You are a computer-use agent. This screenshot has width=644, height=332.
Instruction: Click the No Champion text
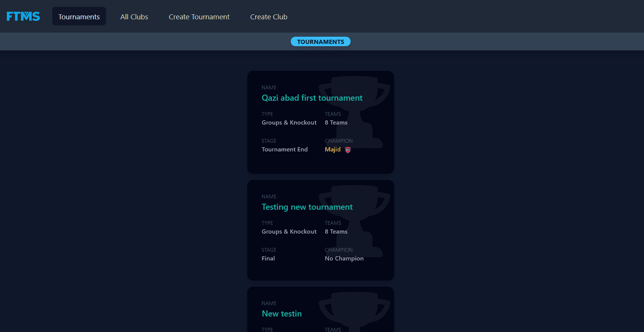pos(344,259)
